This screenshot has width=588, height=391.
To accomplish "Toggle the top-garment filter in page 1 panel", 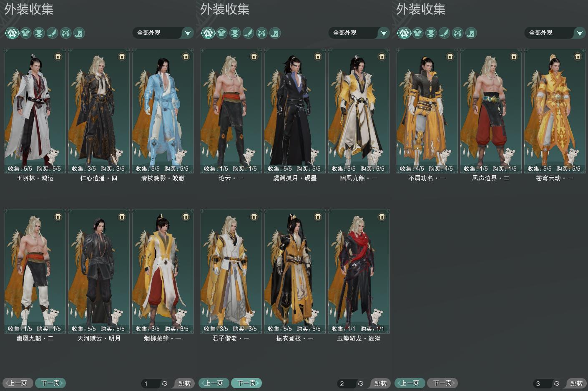I will click(25, 33).
